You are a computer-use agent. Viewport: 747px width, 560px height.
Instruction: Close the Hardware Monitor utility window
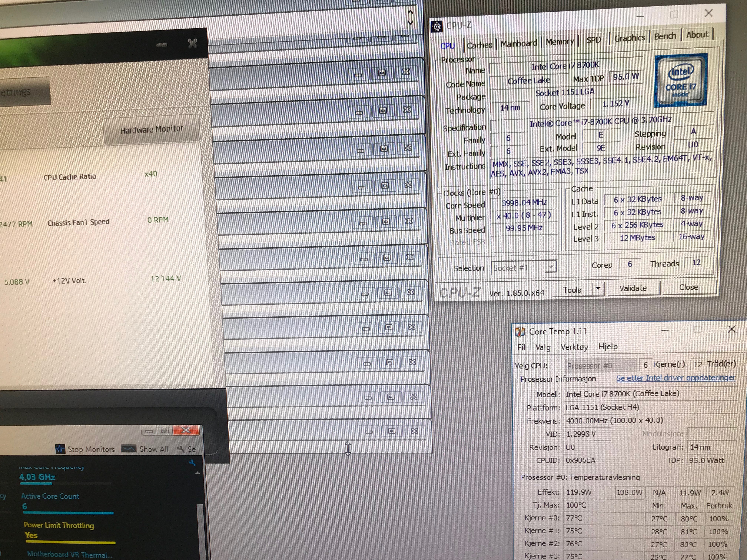click(192, 43)
